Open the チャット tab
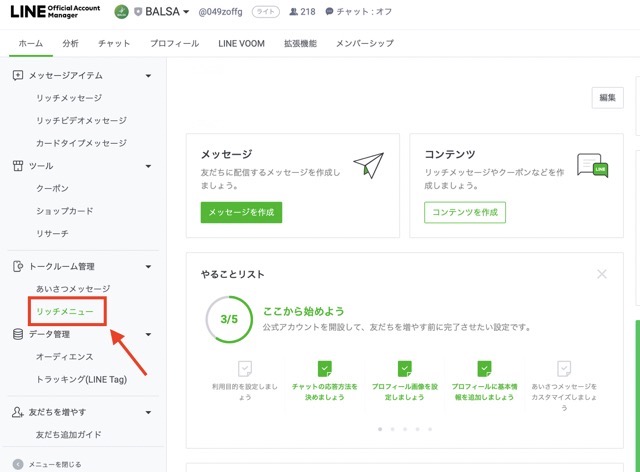 (114, 43)
